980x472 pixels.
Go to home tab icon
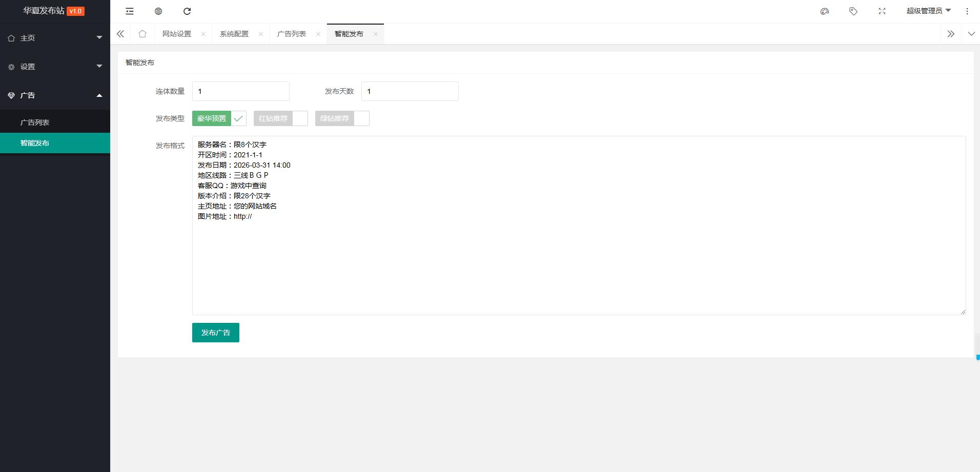click(142, 34)
